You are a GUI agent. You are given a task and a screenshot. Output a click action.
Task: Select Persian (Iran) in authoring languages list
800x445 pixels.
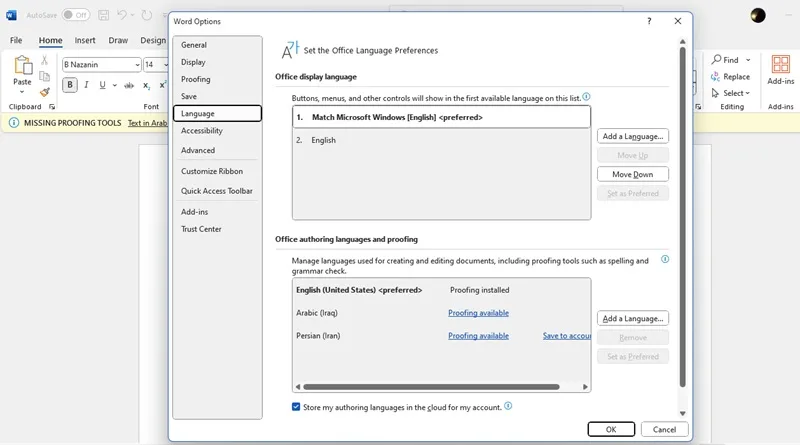pyautogui.click(x=318, y=336)
